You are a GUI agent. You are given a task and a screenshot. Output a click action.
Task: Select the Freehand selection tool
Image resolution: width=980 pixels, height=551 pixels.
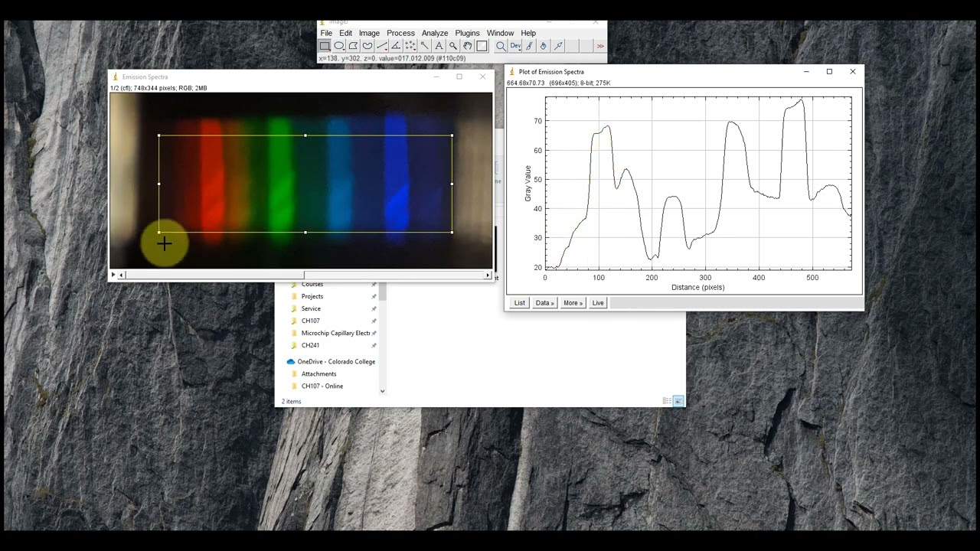(x=367, y=46)
